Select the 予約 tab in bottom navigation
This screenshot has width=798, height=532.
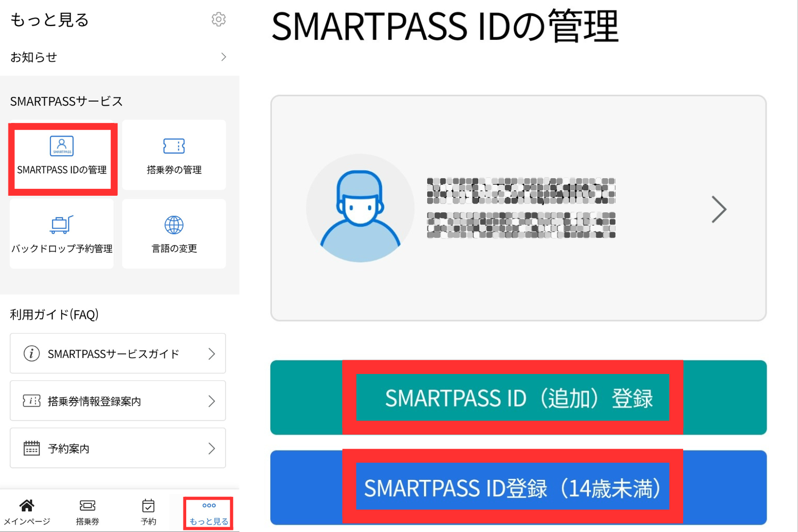(148, 511)
